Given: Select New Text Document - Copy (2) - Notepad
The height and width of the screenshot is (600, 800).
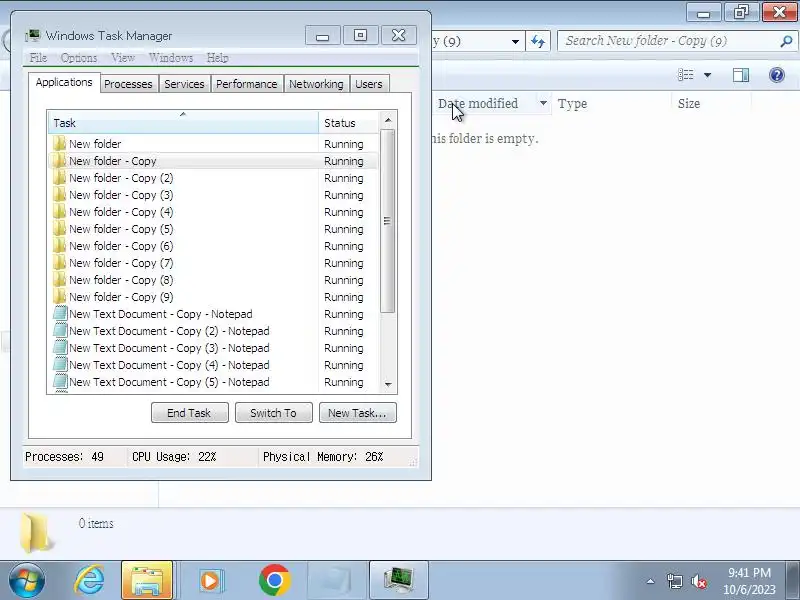Looking at the screenshot, I should pos(213,331).
